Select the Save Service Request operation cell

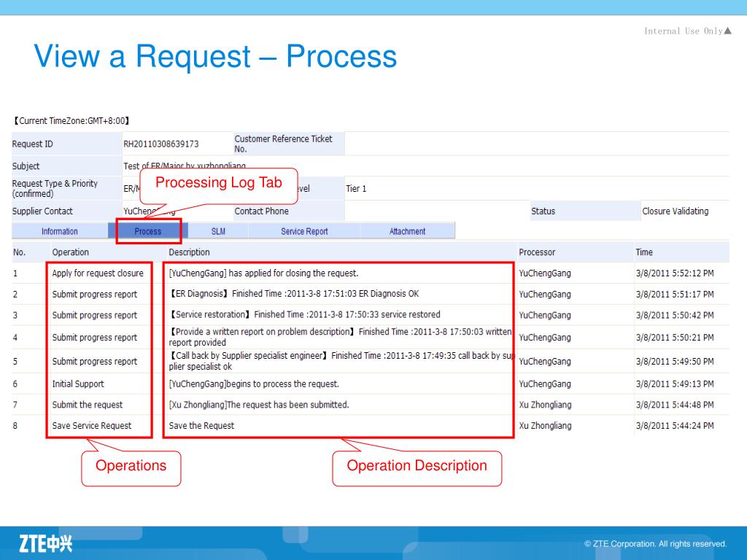pos(91,426)
